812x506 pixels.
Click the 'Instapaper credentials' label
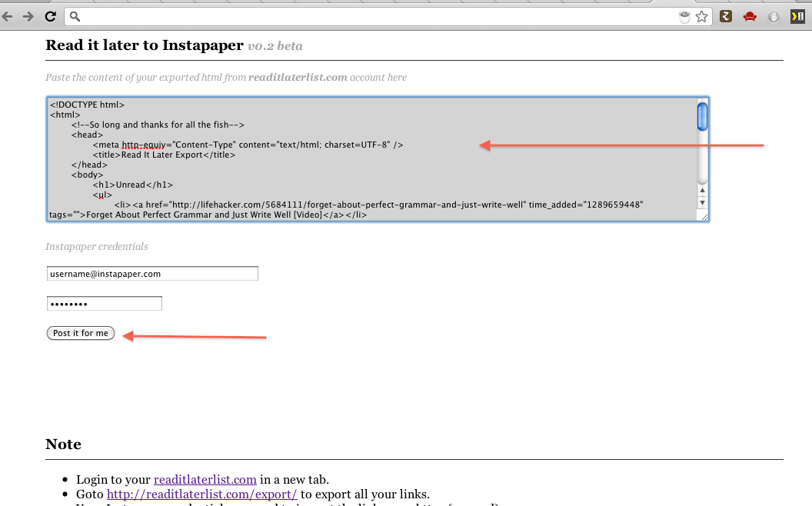click(x=97, y=247)
